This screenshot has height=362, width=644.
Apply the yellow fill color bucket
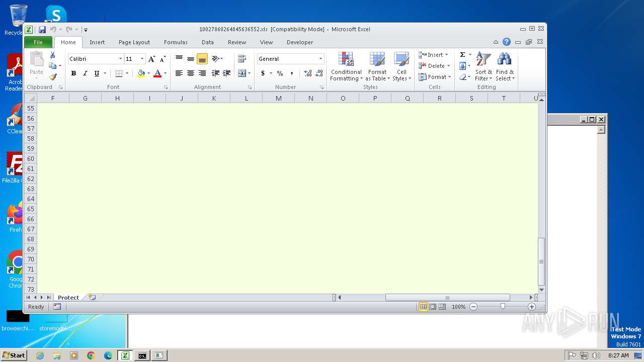(x=141, y=73)
